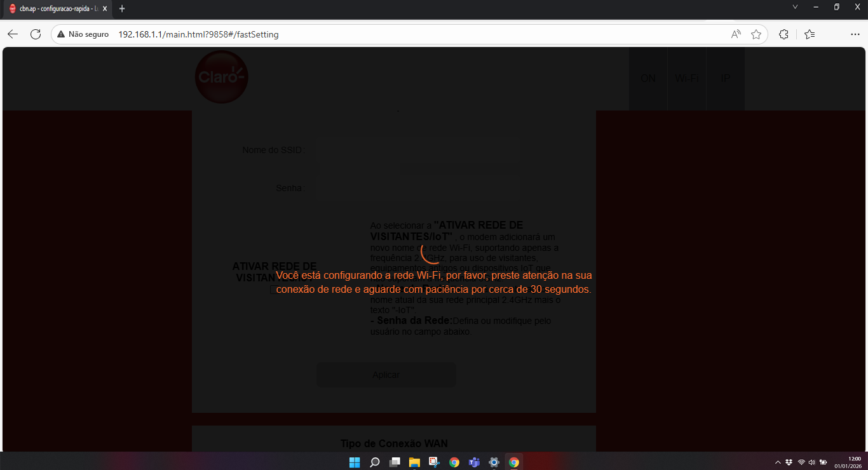Open the Read Aloud tool
The height and width of the screenshot is (470, 868).
pyautogui.click(x=736, y=34)
